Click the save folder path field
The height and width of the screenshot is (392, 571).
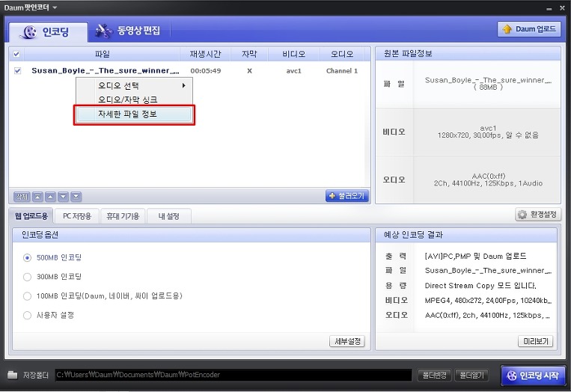(232, 375)
